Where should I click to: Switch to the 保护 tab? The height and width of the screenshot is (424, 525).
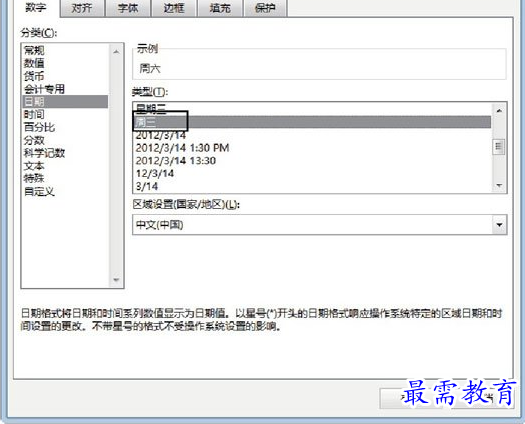click(265, 8)
